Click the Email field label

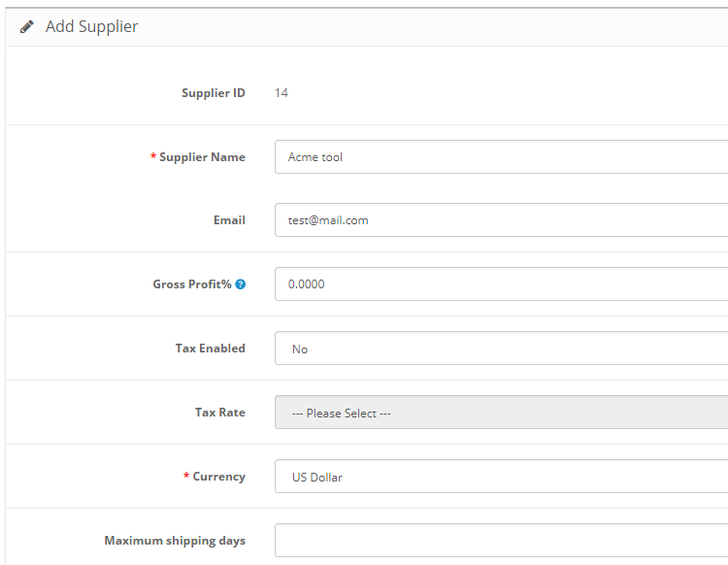click(x=229, y=220)
